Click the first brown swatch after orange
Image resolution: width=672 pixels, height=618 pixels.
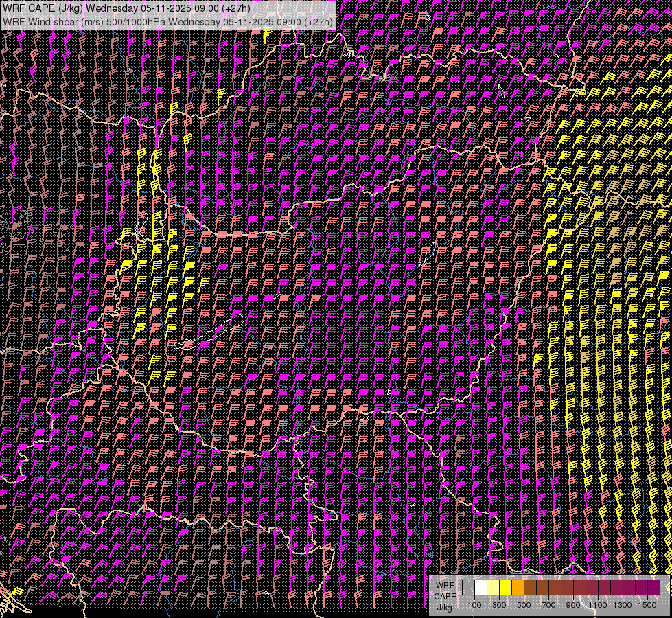click(531, 588)
